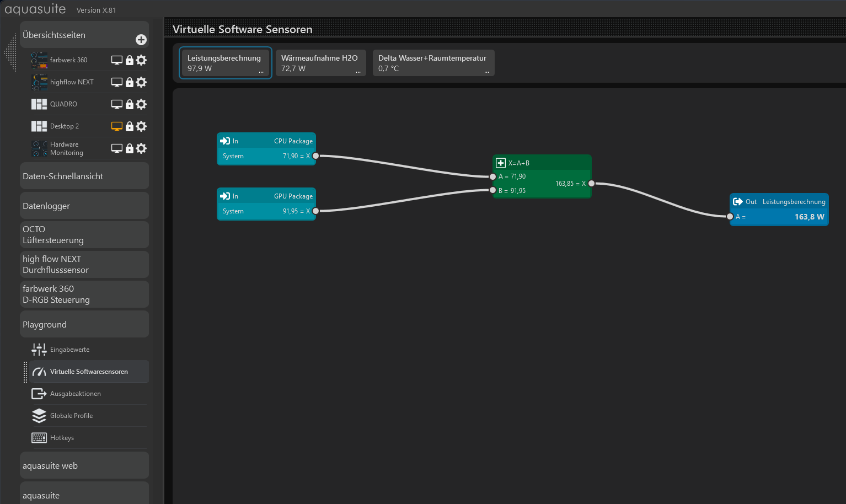Click the Hotkeys keyboard icon

(39, 438)
